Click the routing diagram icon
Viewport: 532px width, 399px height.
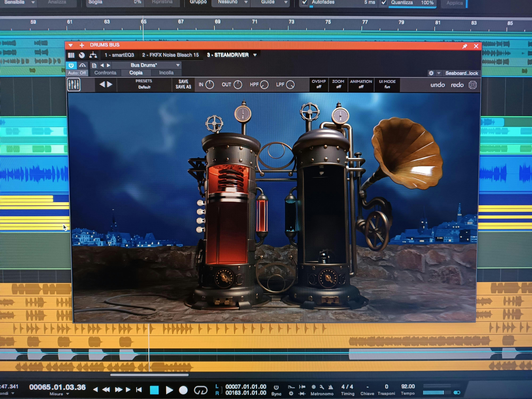click(93, 55)
